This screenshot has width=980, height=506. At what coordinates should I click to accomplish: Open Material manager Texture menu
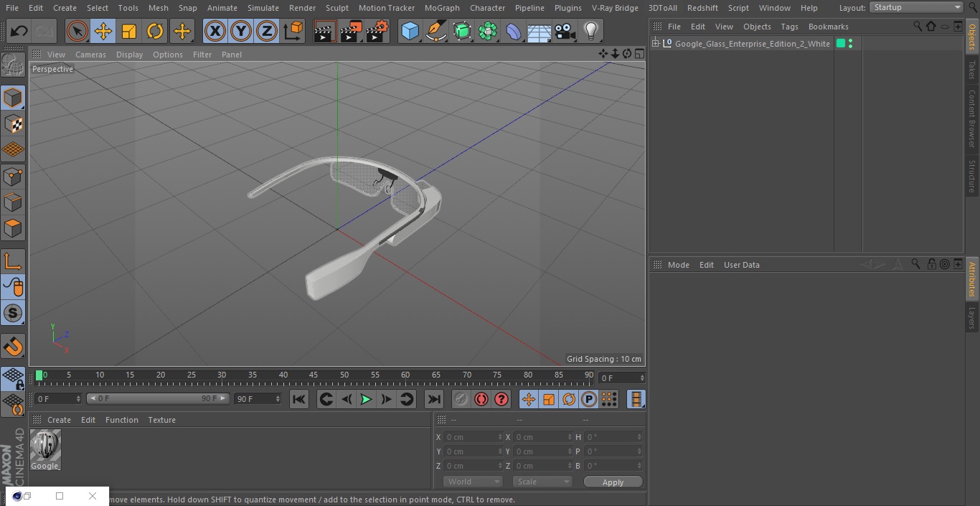[x=161, y=420]
